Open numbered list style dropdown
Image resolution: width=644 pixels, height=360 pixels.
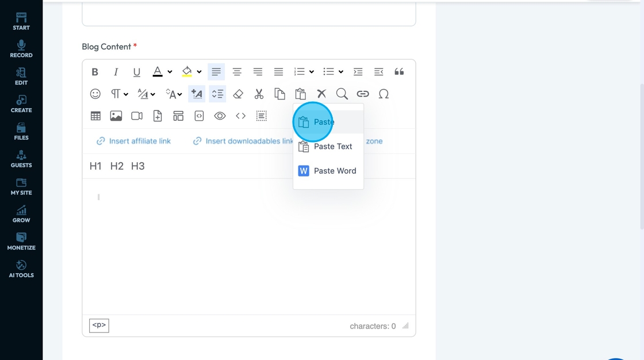(x=312, y=72)
